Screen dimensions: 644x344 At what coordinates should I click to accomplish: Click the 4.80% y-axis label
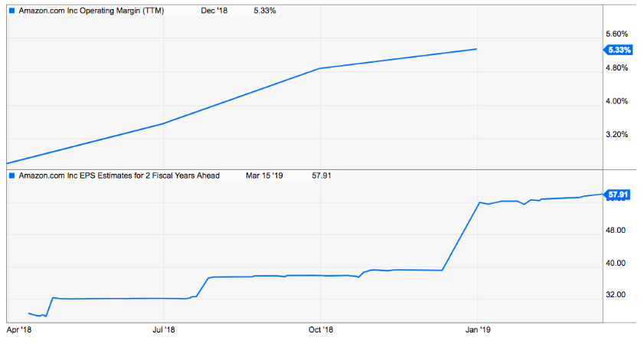pos(617,68)
